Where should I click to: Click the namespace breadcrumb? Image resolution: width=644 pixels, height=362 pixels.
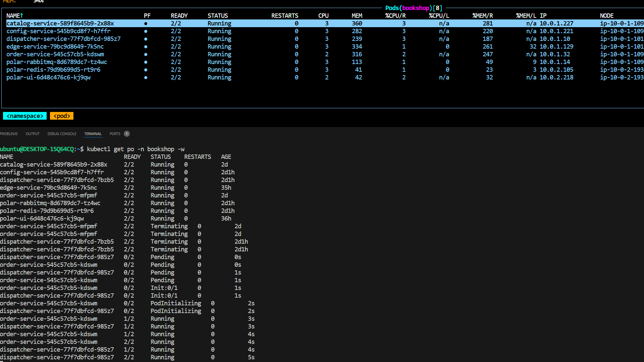(x=25, y=116)
